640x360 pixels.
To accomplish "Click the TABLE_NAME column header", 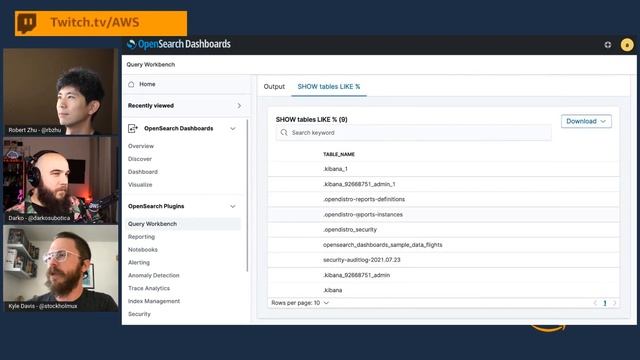I will click(x=339, y=154).
